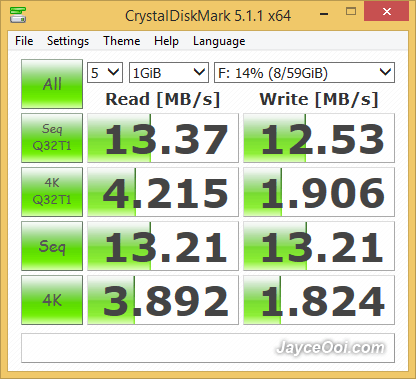Click the CrystalDiskMark app icon in title bar
The width and height of the screenshot is (416, 379).
click(18, 15)
